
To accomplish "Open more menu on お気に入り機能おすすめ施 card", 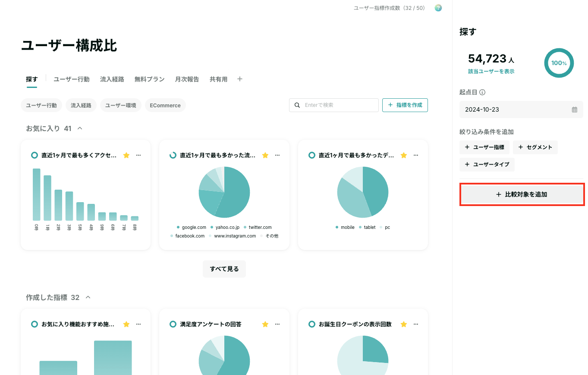I will tap(138, 324).
